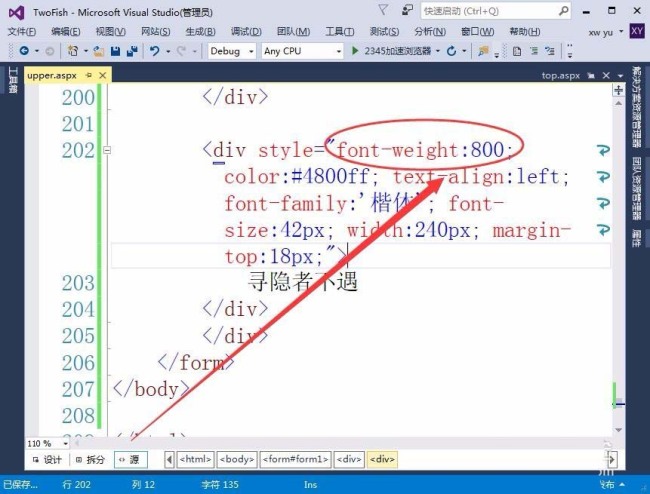This screenshot has width=650, height=494.
Task: Click the Save All icon
Action: pyautogui.click(x=132, y=51)
